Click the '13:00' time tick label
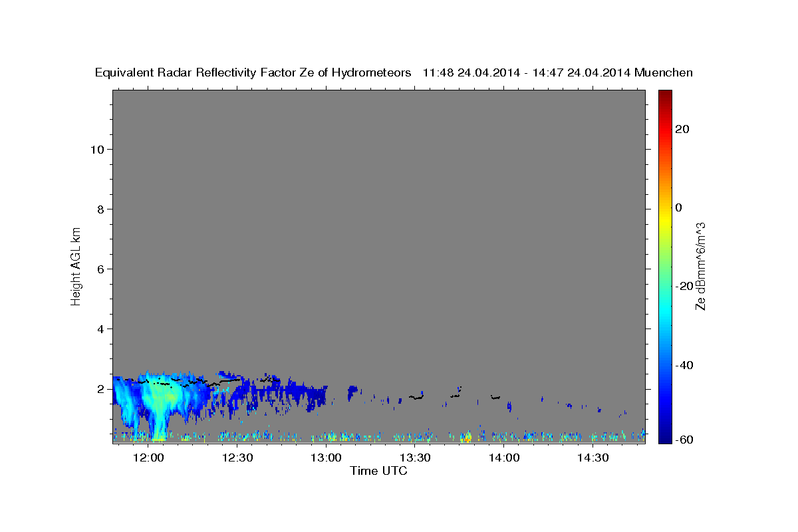The height and width of the screenshot is (532, 798). click(327, 458)
